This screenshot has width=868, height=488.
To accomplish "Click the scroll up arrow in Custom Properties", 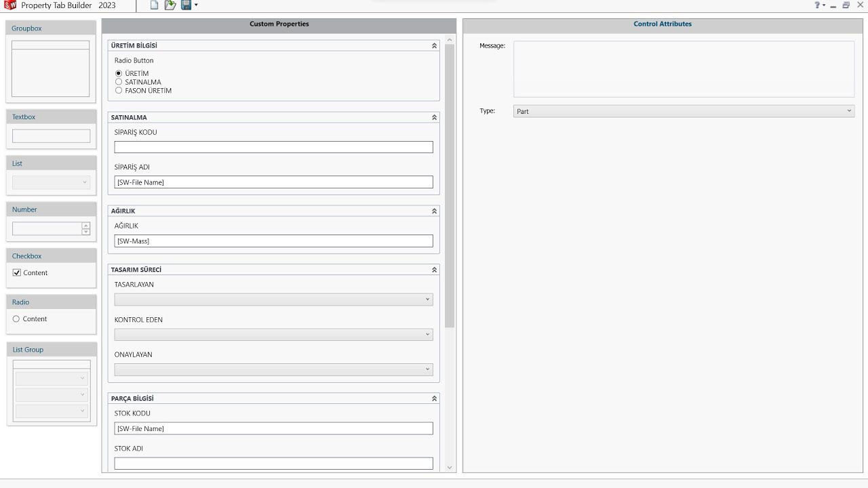I will tap(449, 39).
